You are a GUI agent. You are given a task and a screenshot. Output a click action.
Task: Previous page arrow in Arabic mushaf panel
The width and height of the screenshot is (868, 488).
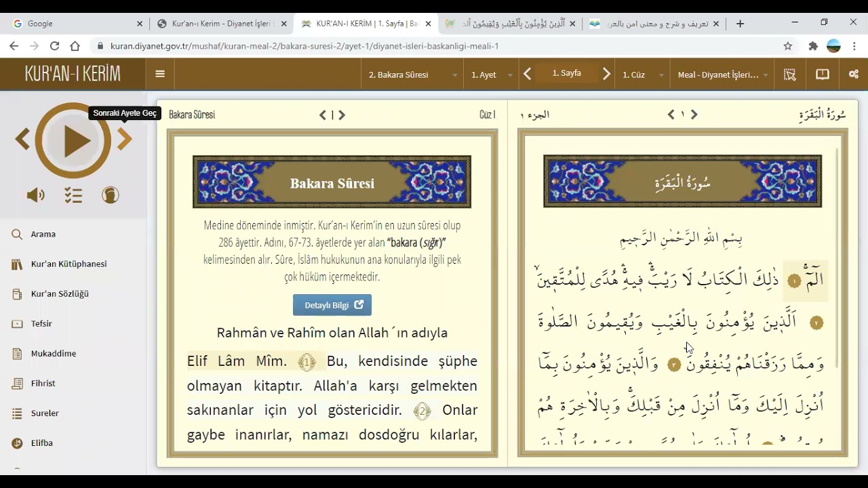click(x=671, y=115)
